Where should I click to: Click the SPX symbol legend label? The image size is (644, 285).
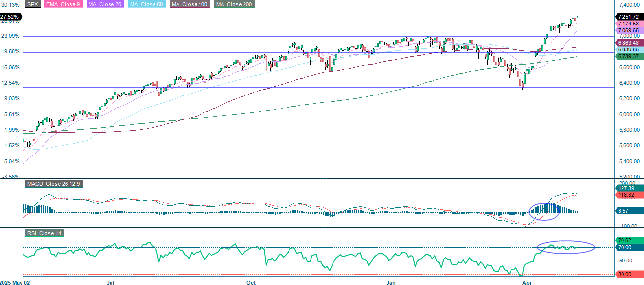click(x=33, y=4)
